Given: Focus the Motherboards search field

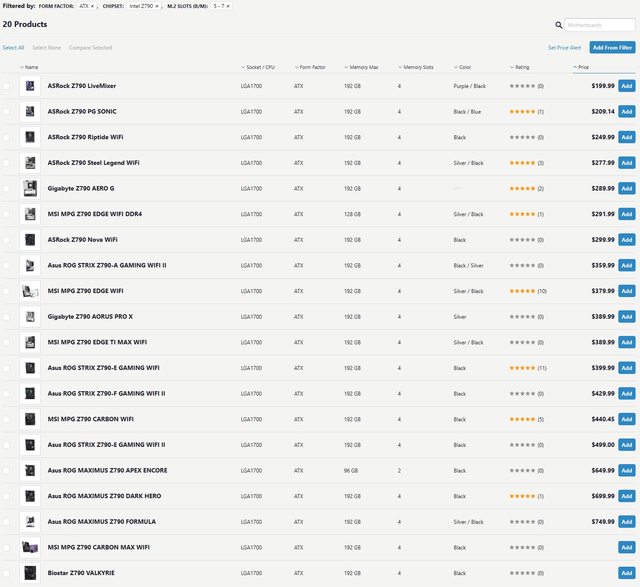Looking at the screenshot, I should click(599, 25).
